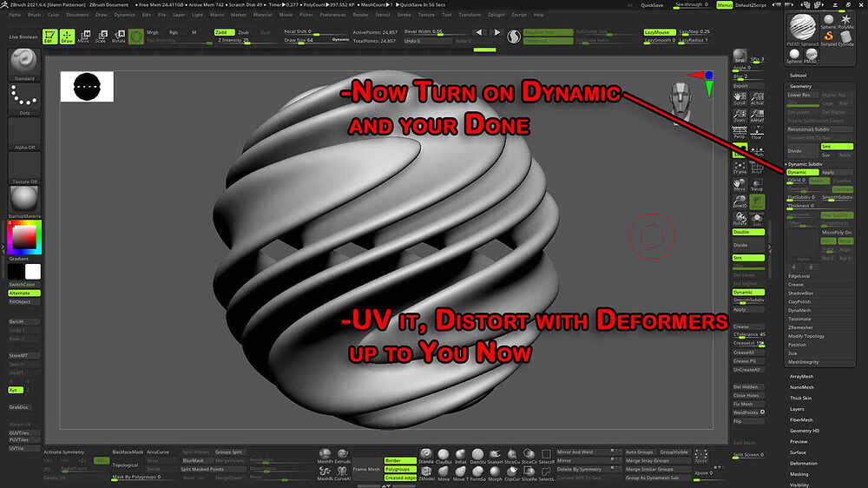868x488 pixels.
Task: Toggle the Alternate button
Action: (x=23, y=293)
